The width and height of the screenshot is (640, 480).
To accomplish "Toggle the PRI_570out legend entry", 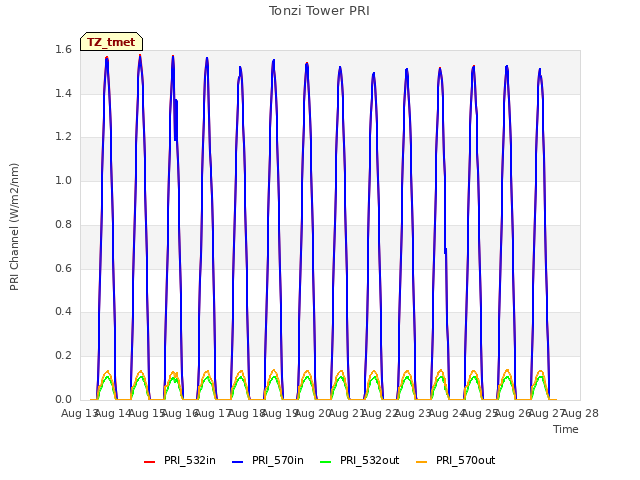I will click(x=456, y=460).
